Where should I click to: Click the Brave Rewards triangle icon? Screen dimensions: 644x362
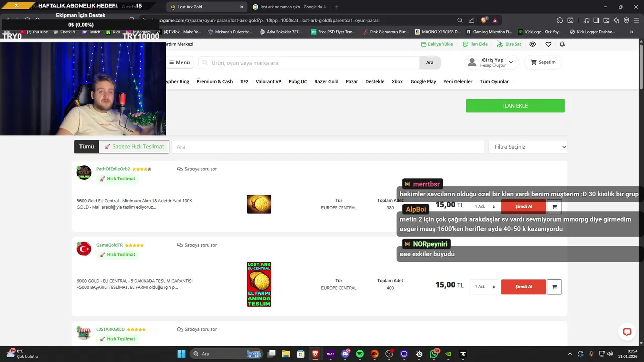(495, 20)
